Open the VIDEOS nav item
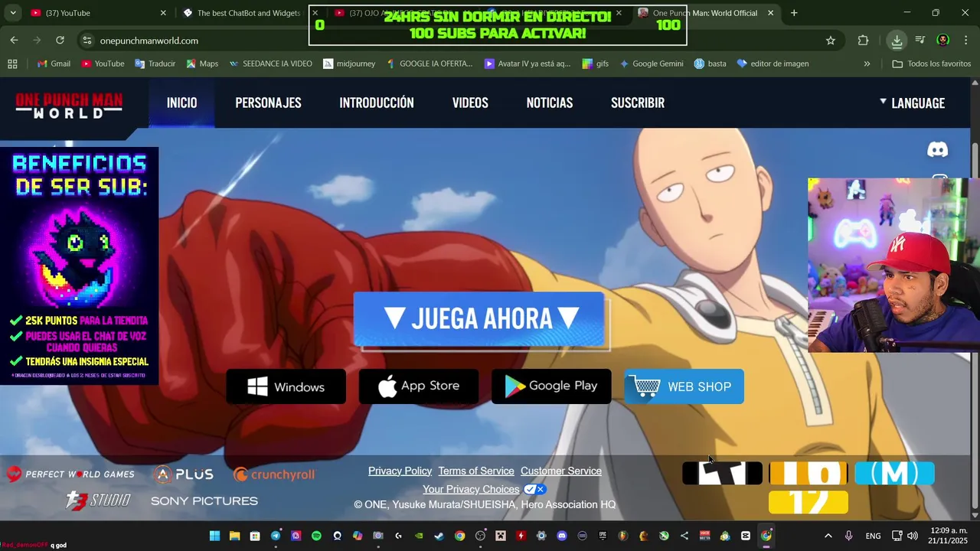 click(470, 103)
